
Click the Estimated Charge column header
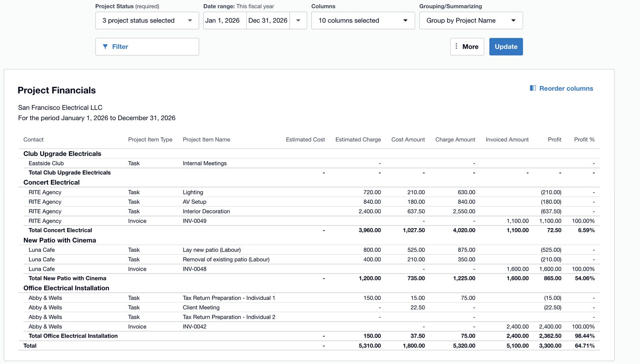click(x=358, y=139)
